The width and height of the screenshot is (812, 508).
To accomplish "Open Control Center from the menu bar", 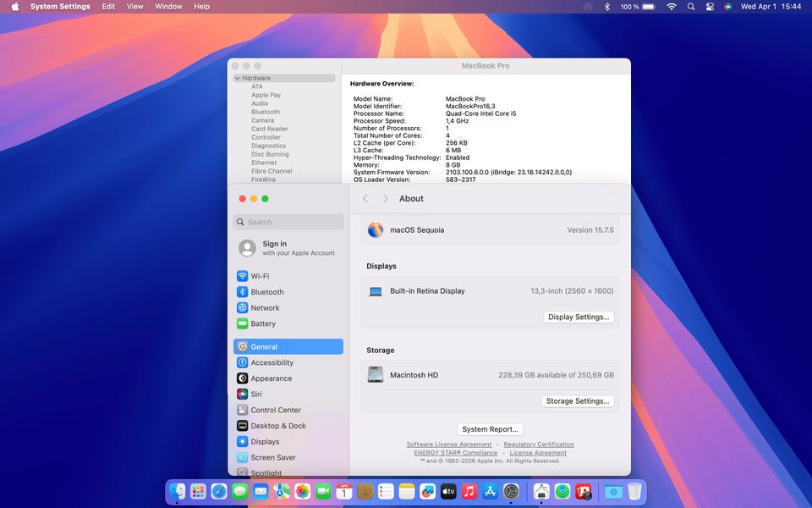I will pyautogui.click(x=710, y=7).
